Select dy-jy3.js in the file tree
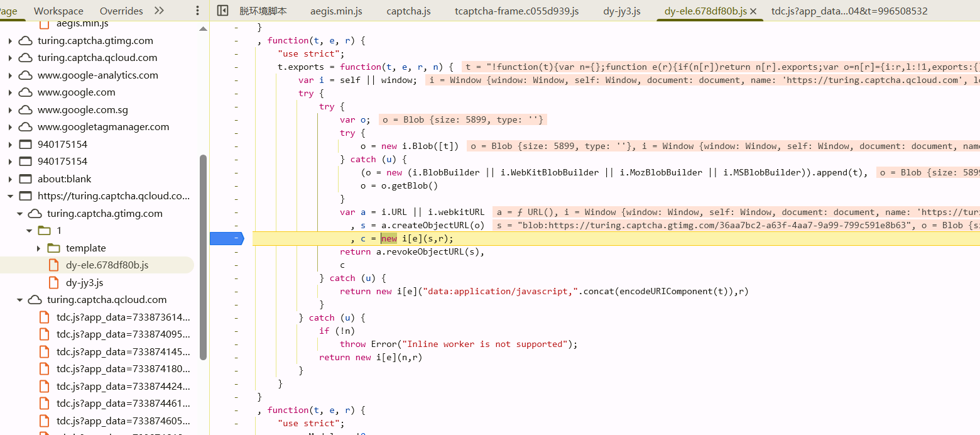The width and height of the screenshot is (980, 435). pos(85,282)
